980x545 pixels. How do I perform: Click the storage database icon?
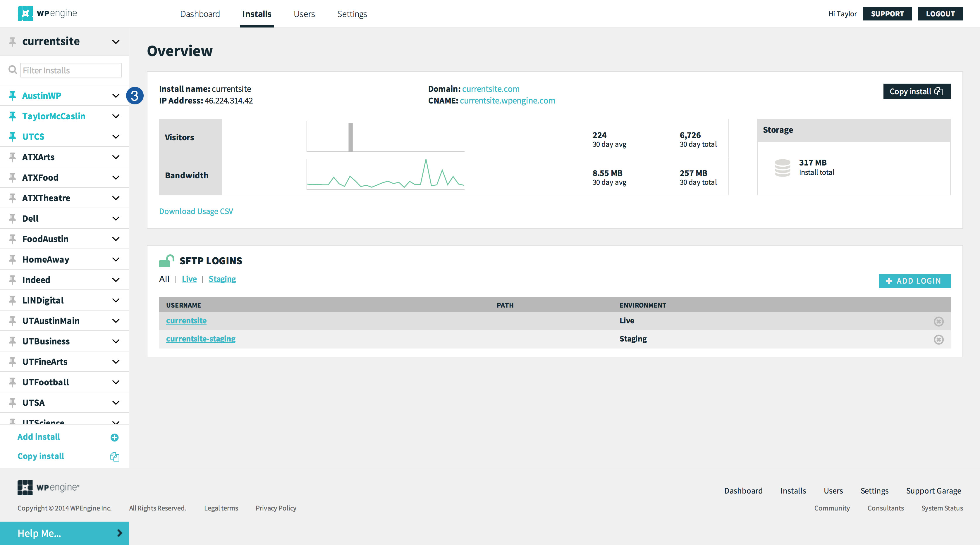(x=783, y=168)
